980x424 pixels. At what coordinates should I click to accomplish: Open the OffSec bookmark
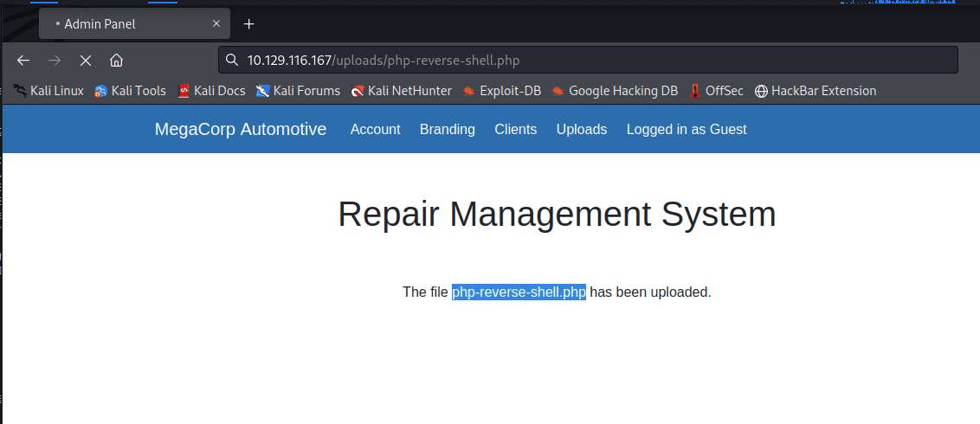pos(716,91)
